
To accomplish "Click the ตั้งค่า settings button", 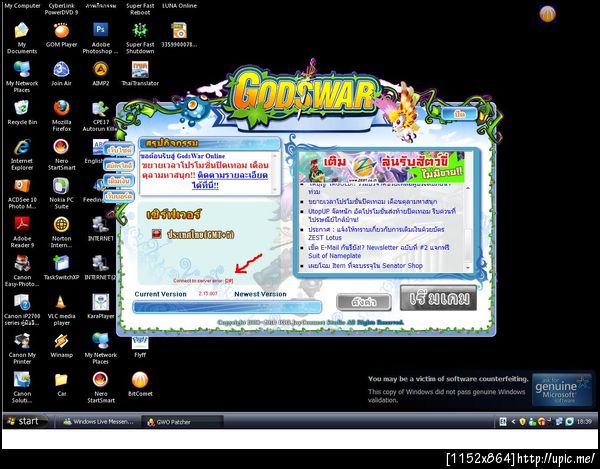I will click(x=364, y=302).
